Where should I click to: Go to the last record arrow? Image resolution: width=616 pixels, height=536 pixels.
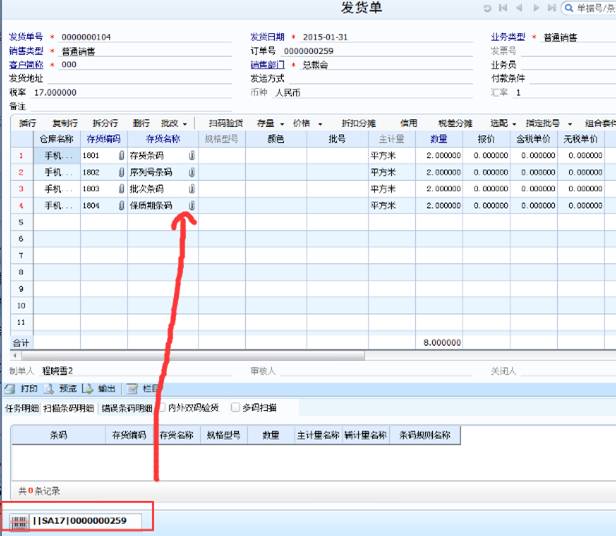pyautogui.click(x=551, y=8)
